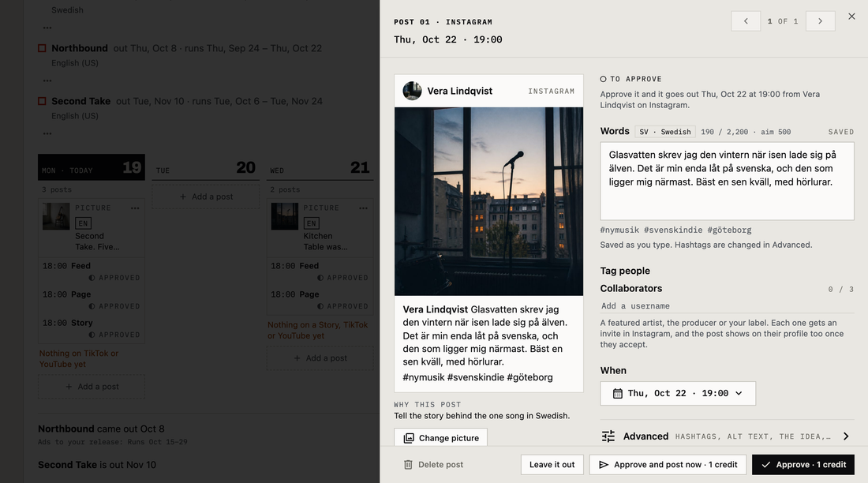Click Approve · 1 credit button
Viewport: 868px width, 483px height.
pos(803,465)
